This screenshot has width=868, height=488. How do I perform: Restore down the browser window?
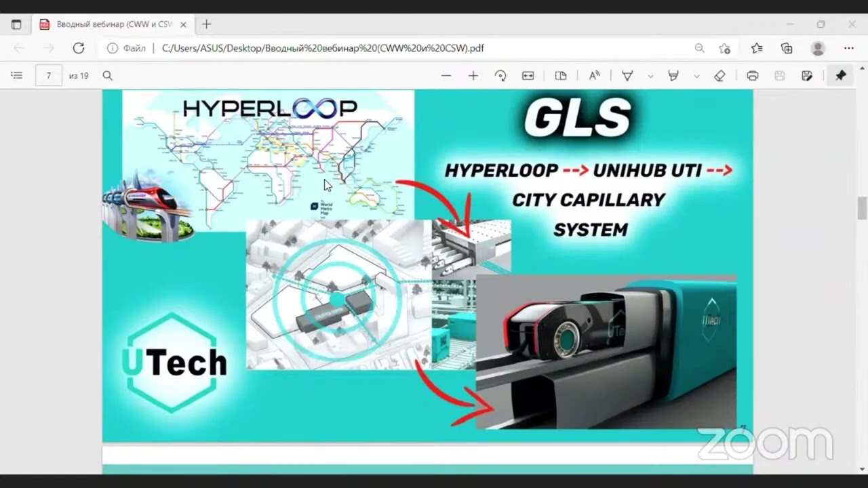click(x=821, y=24)
